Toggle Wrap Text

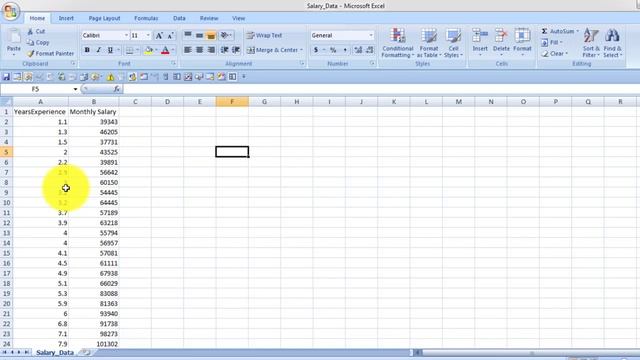click(264, 36)
